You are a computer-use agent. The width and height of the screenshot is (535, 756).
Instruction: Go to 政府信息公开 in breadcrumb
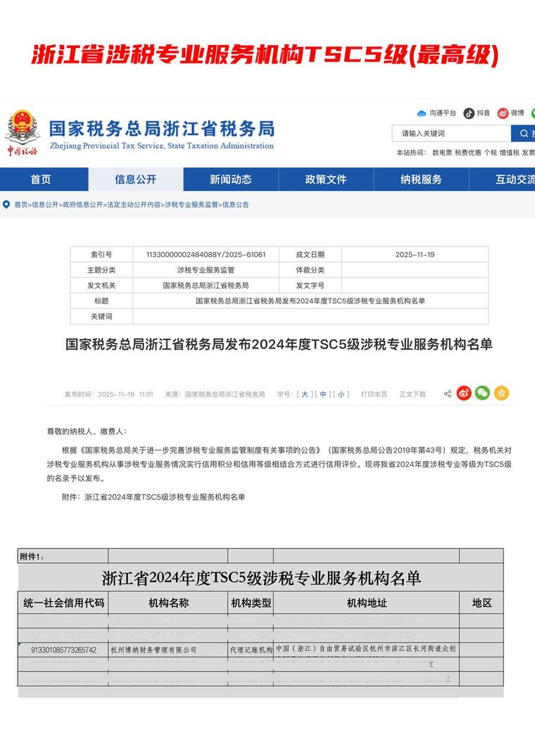coord(82,204)
